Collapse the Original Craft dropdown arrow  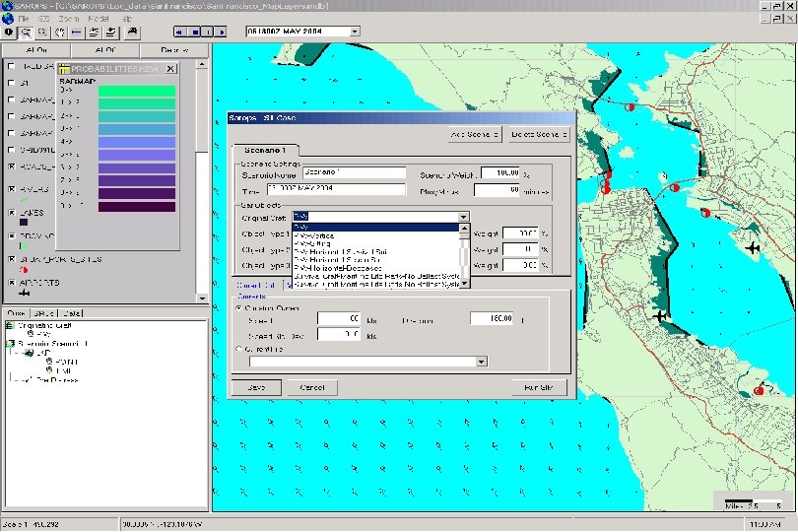click(x=462, y=216)
